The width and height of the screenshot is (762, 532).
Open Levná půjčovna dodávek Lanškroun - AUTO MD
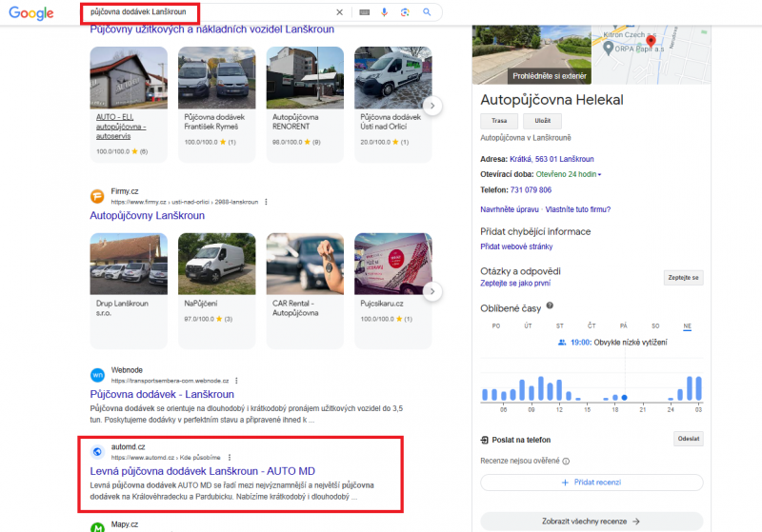pos(202,471)
